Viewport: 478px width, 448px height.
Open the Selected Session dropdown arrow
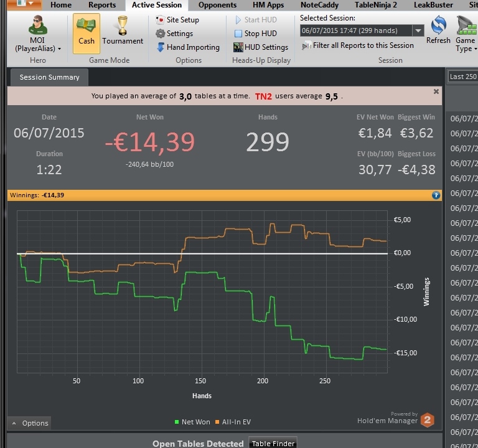pos(418,30)
